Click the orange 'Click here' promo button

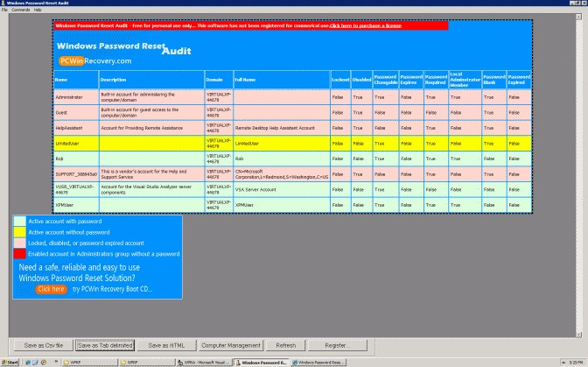(x=52, y=288)
